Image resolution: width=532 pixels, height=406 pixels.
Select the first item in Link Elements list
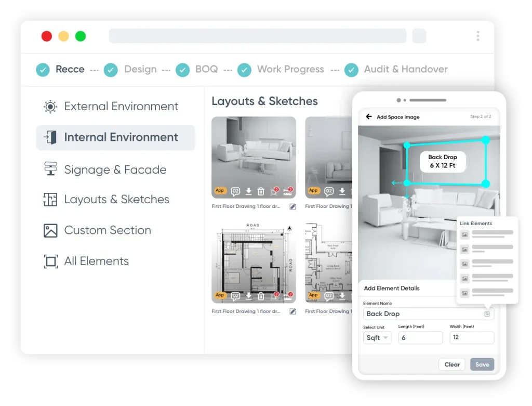(x=487, y=234)
